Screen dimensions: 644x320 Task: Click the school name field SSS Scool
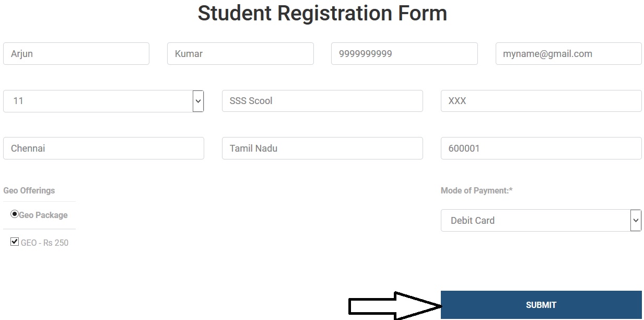tap(322, 101)
